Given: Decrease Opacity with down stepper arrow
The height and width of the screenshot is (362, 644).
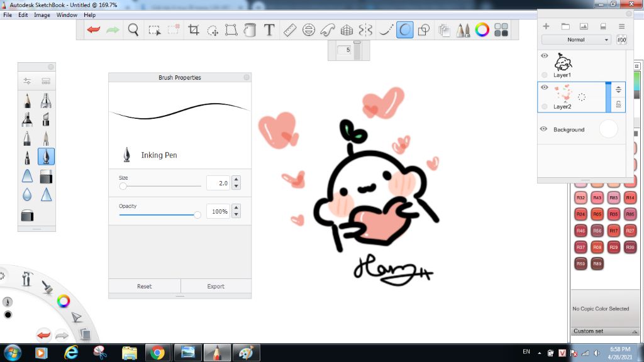Looking at the screenshot, I should tap(236, 215).
